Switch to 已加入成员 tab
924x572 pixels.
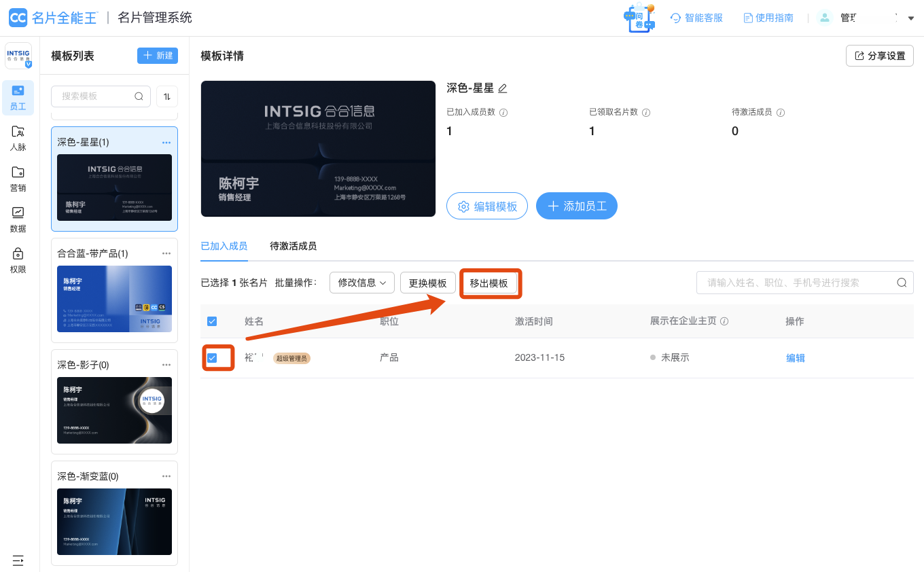[x=224, y=246]
